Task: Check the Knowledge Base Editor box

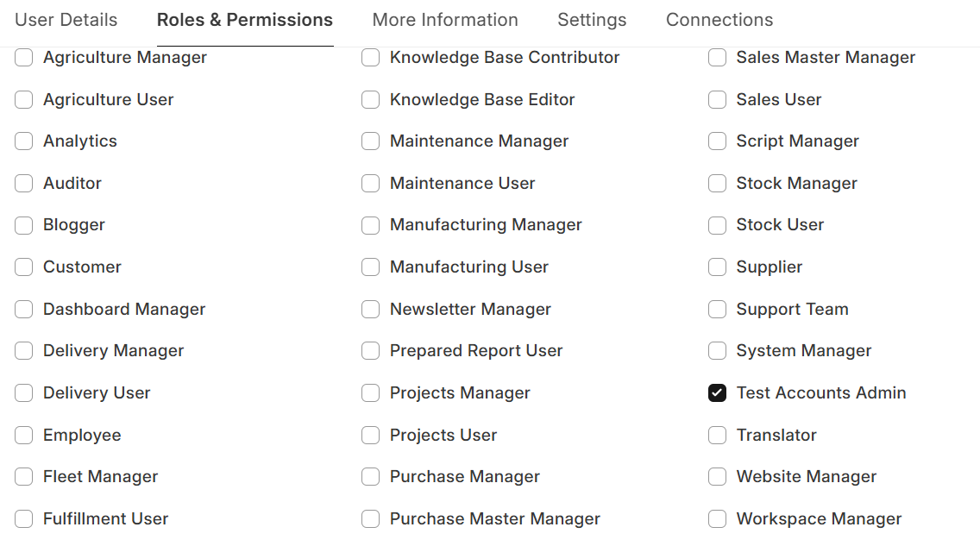Action: pyautogui.click(x=371, y=100)
